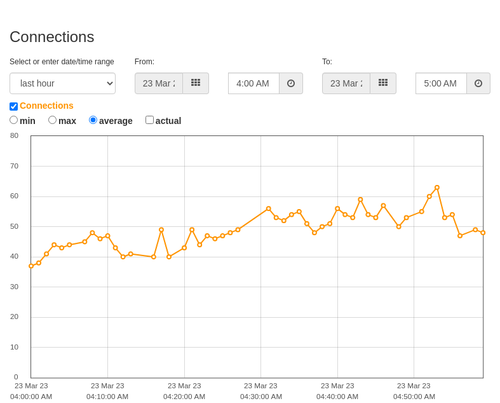Click the From time field showing 4:00 AM
This screenshot has height=403, width=500.
254,83
